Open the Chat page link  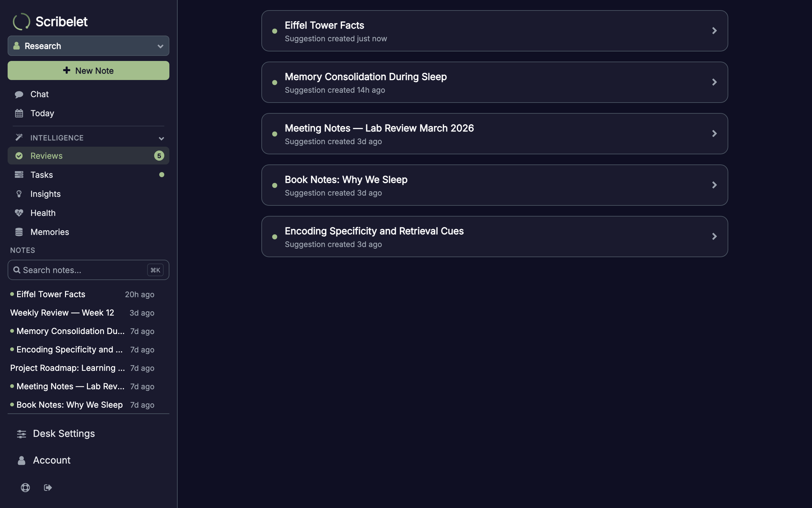tap(88, 94)
